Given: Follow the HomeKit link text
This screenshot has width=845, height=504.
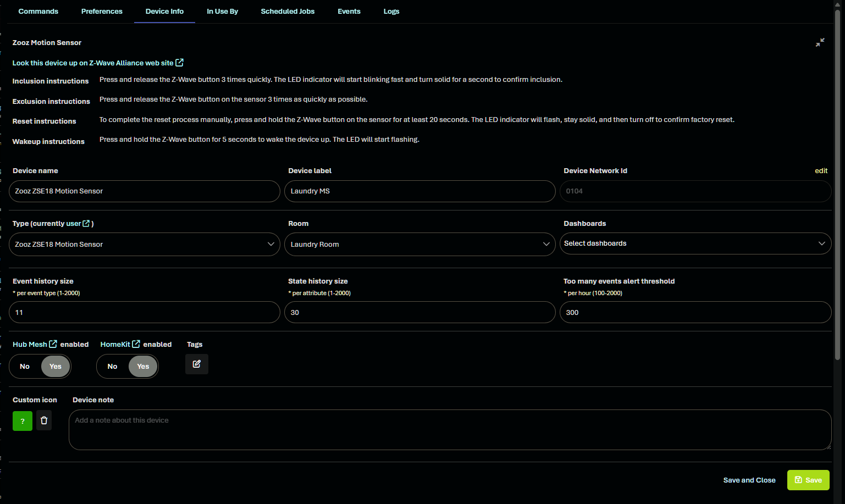Looking at the screenshot, I should click(115, 345).
